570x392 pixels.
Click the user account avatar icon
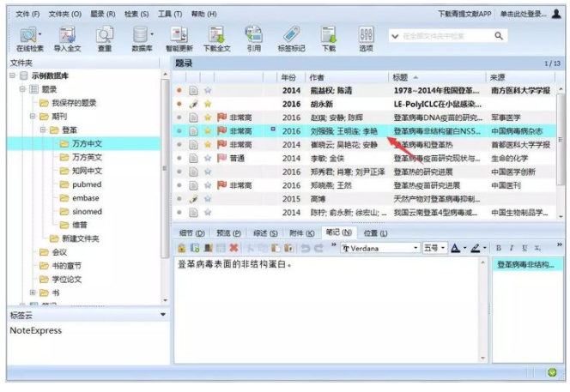point(556,14)
